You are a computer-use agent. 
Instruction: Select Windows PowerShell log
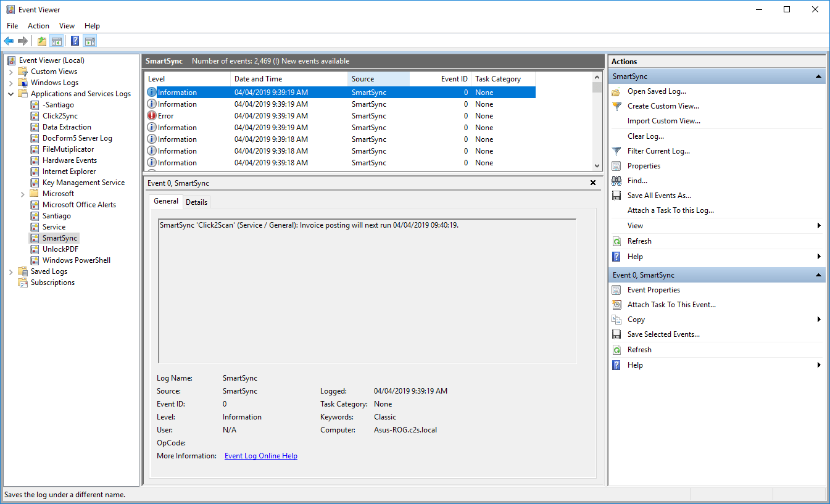[77, 260]
